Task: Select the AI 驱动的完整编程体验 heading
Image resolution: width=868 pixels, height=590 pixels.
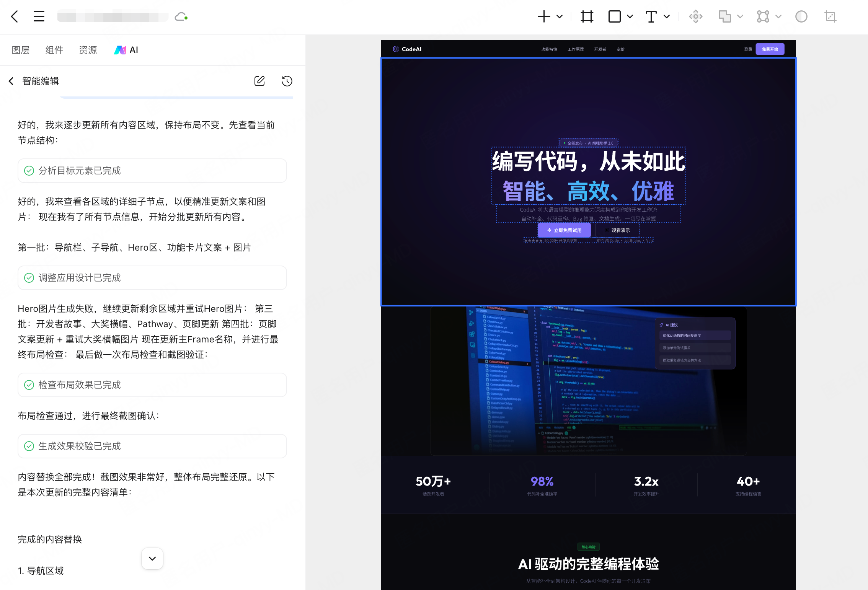Action: (x=589, y=564)
